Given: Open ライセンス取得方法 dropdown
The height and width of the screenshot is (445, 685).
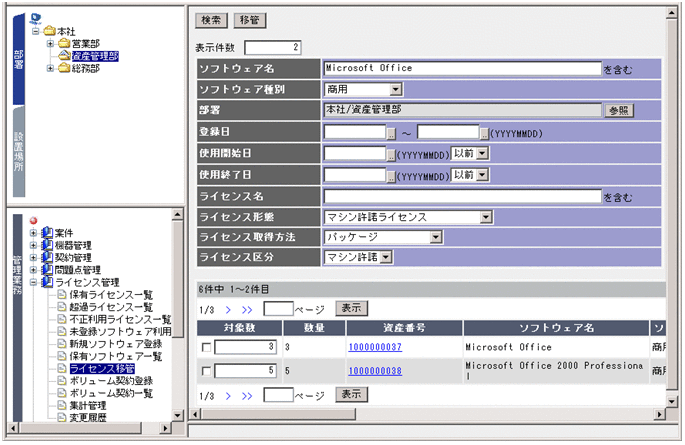Looking at the screenshot, I should click(x=436, y=237).
